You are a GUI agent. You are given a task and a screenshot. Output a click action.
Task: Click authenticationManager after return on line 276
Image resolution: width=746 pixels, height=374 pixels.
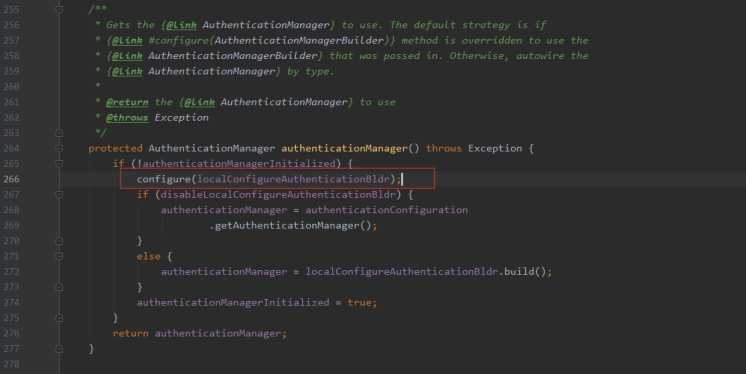pos(217,333)
